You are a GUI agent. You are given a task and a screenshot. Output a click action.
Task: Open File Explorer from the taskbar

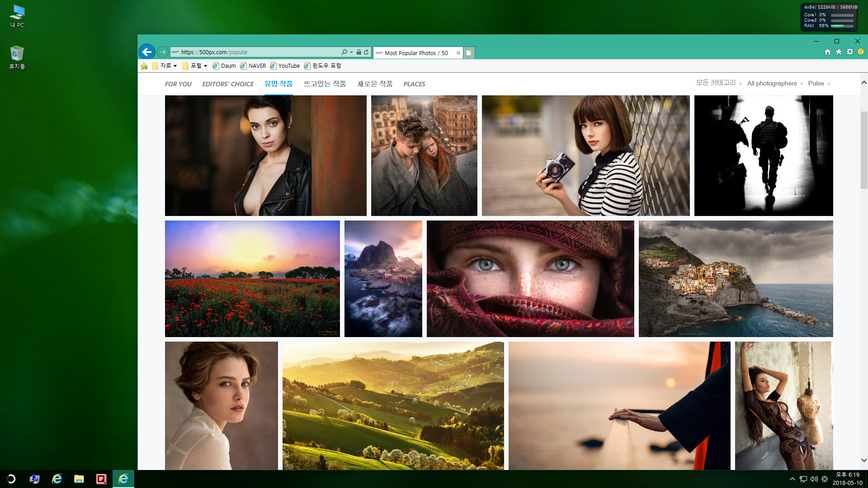[79, 479]
